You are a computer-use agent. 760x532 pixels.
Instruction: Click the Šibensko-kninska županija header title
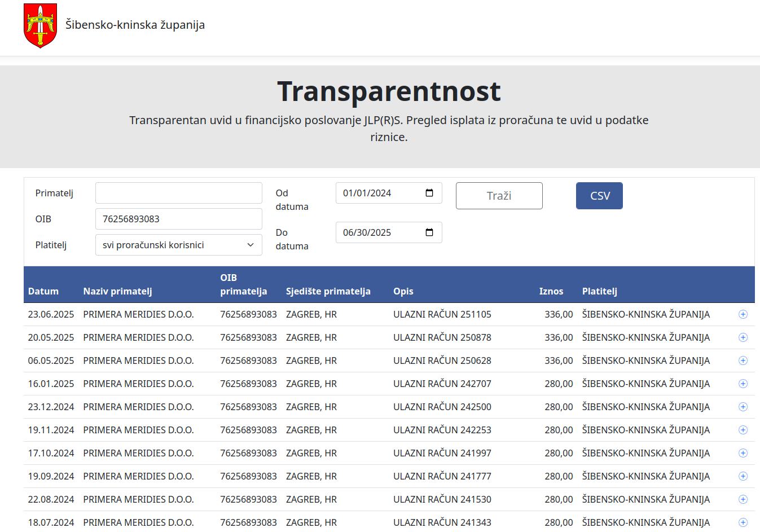pos(135,25)
